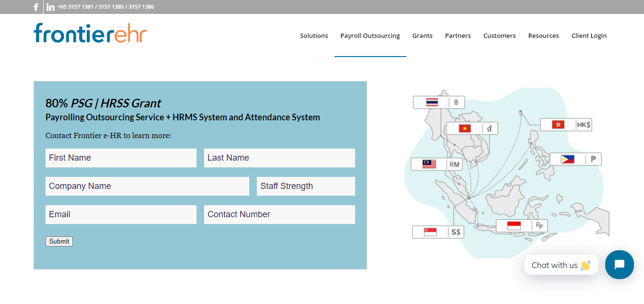Click the frontierehr logo
644x304 pixels.
pos(90,33)
